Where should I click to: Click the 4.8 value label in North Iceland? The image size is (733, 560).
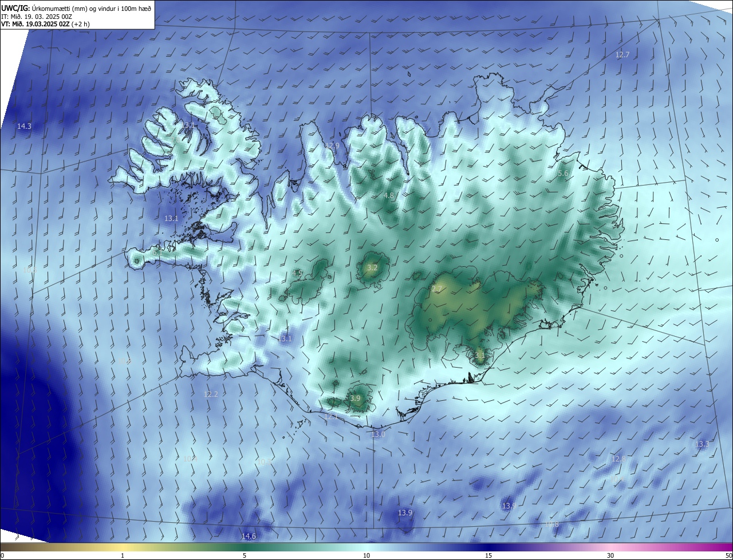(389, 195)
